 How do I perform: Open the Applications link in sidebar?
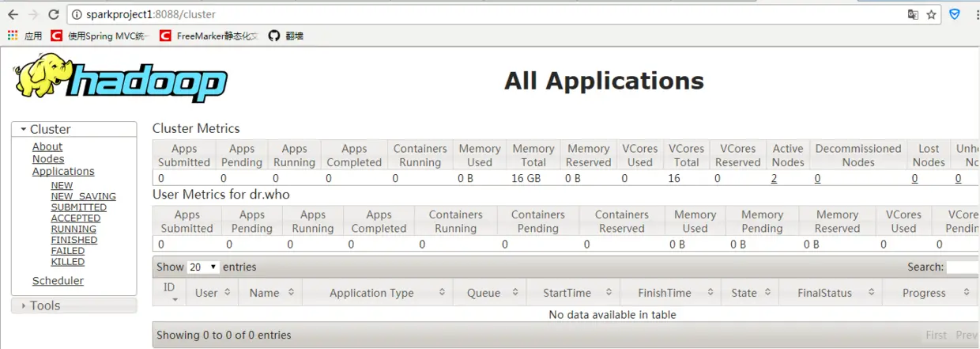point(63,171)
